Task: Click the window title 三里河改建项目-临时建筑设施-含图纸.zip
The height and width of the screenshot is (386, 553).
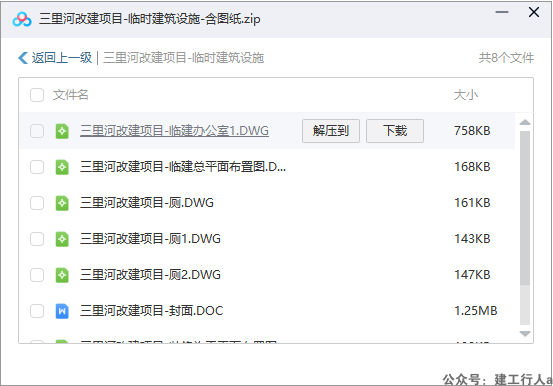Action: (x=150, y=19)
